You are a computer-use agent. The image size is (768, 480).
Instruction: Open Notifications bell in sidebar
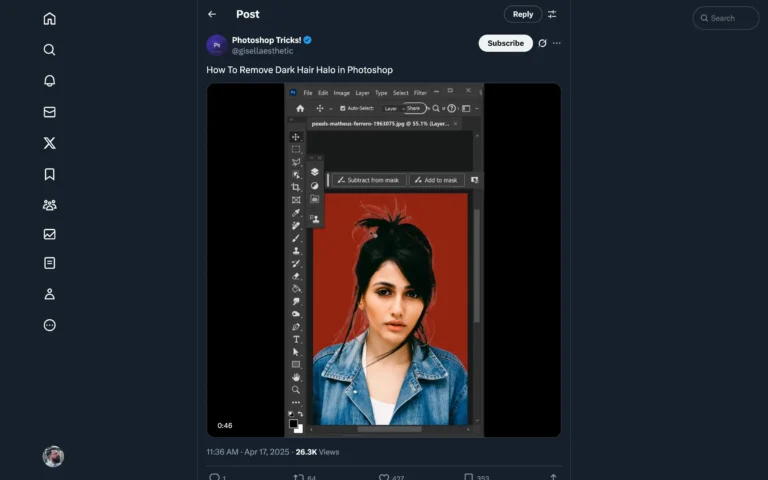pos(49,80)
